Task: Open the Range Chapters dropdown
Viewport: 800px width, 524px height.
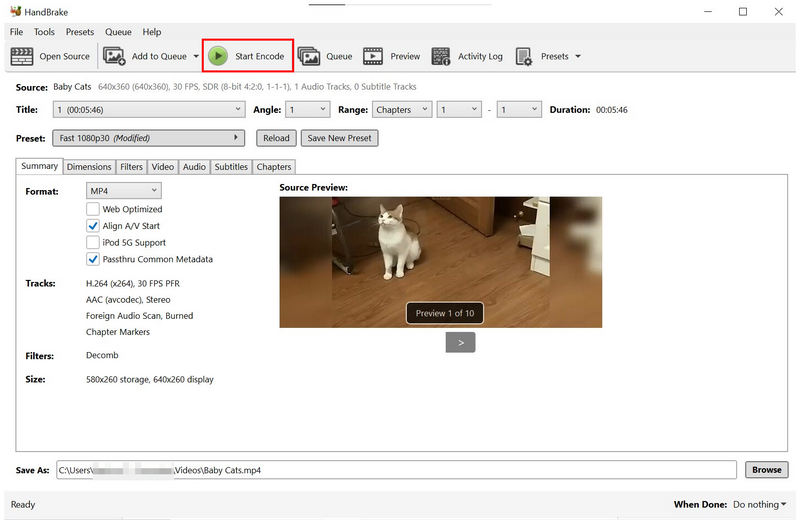Action: pyautogui.click(x=402, y=110)
